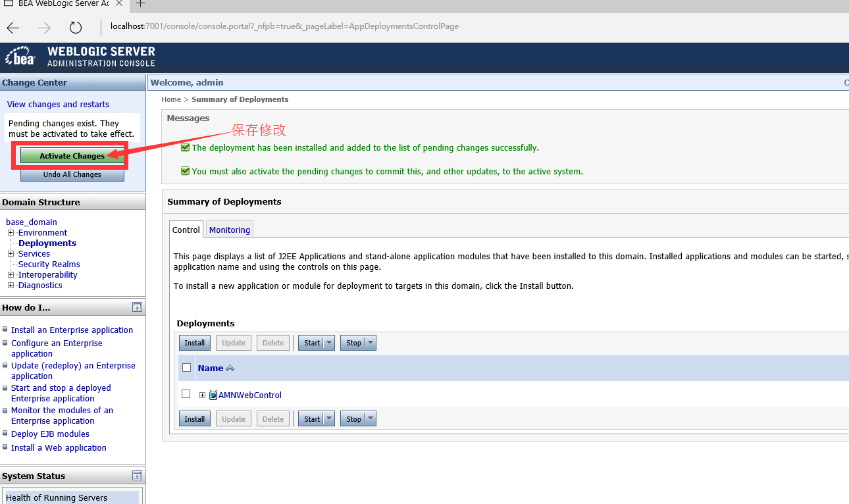Click the bottom Install button
Screen dimensions: 849x504
coord(195,419)
